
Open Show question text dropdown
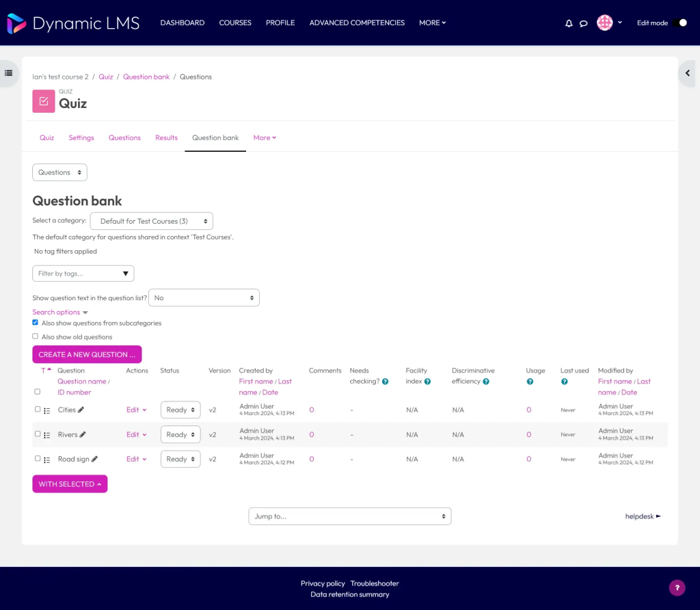(x=204, y=298)
